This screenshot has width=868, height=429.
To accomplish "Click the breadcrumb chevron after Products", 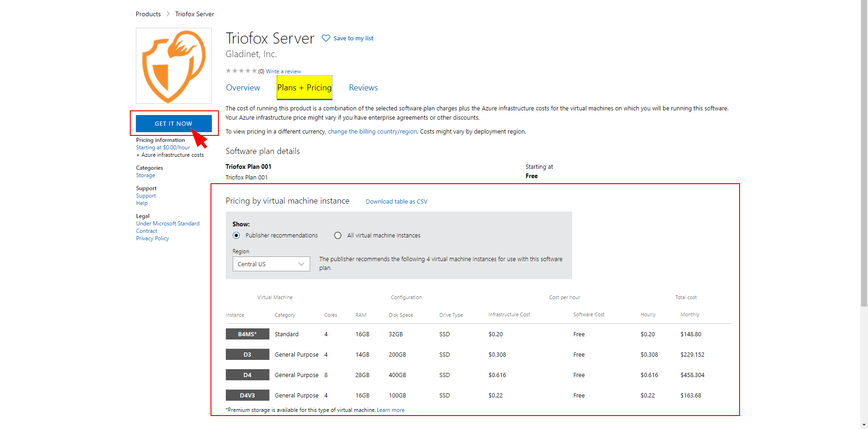I will 168,14.
